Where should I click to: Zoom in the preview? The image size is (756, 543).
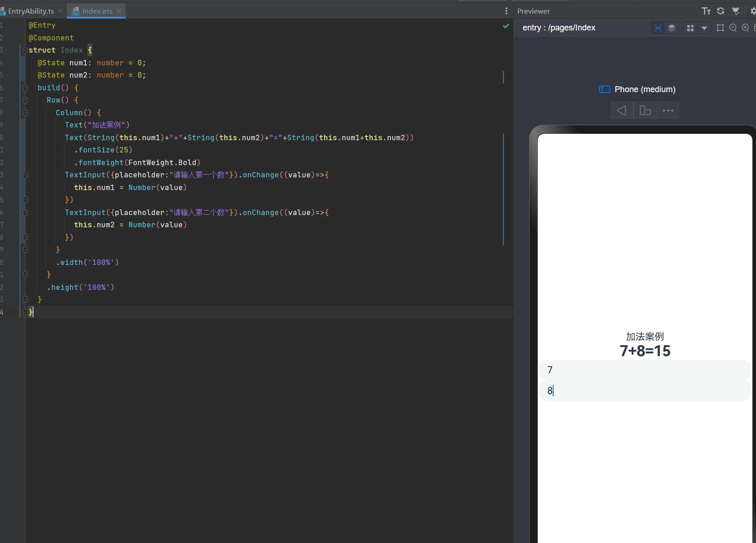745,28
